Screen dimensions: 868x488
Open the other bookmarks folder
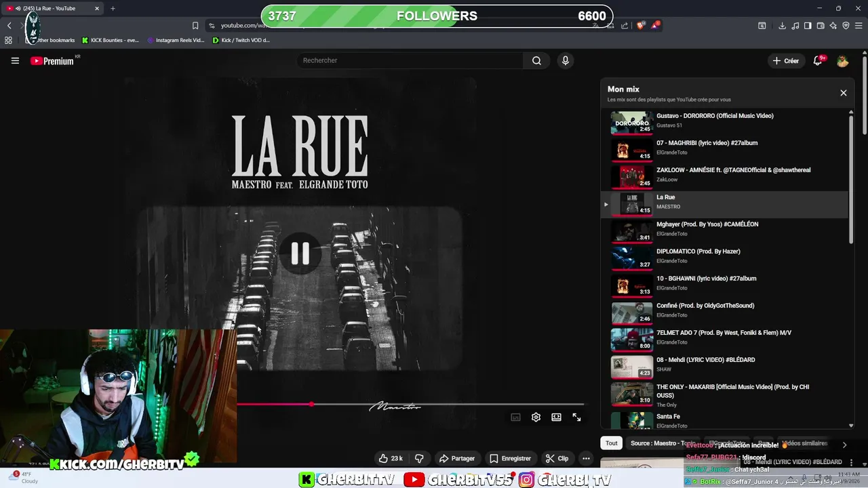50,40
